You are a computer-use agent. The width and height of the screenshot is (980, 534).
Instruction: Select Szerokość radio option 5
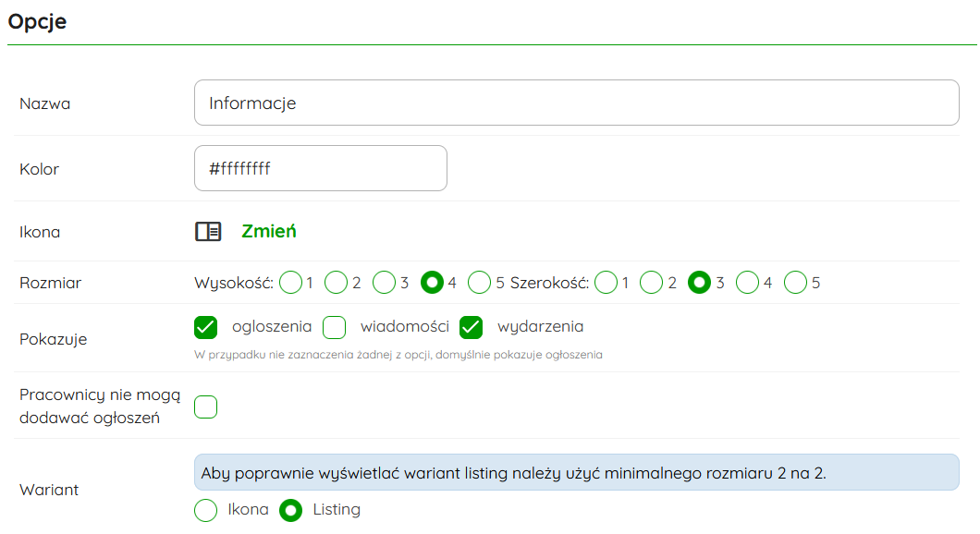pyautogui.click(x=795, y=283)
